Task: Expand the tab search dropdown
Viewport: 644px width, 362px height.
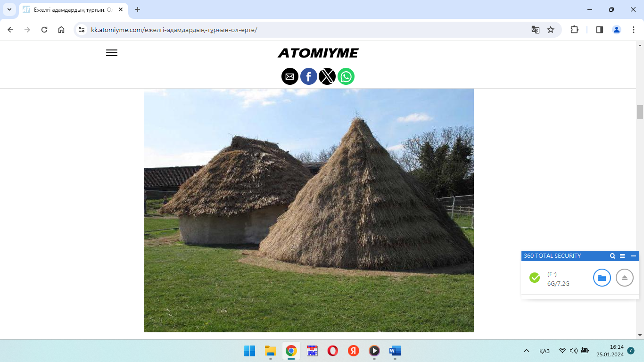Action: coord(9,9)
